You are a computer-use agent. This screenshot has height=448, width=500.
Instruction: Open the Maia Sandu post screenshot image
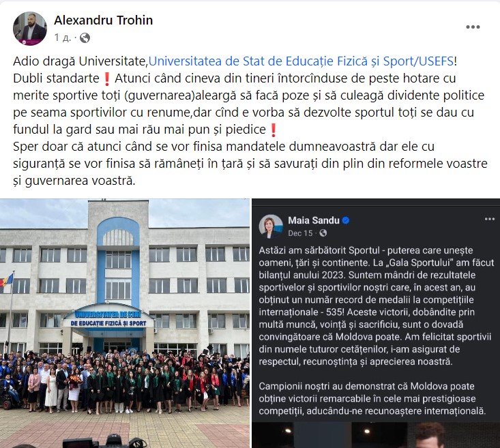click(376, 323)
